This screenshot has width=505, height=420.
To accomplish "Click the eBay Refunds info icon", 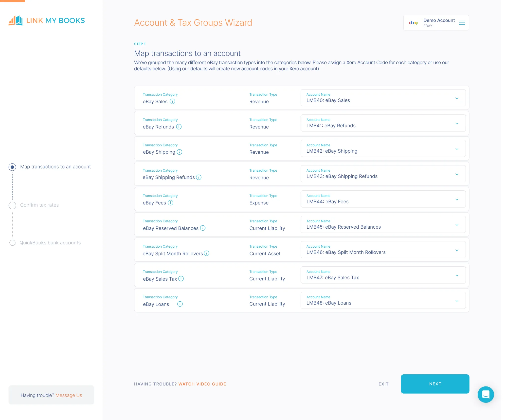I will pyautogui.click(x=179, y=127).
